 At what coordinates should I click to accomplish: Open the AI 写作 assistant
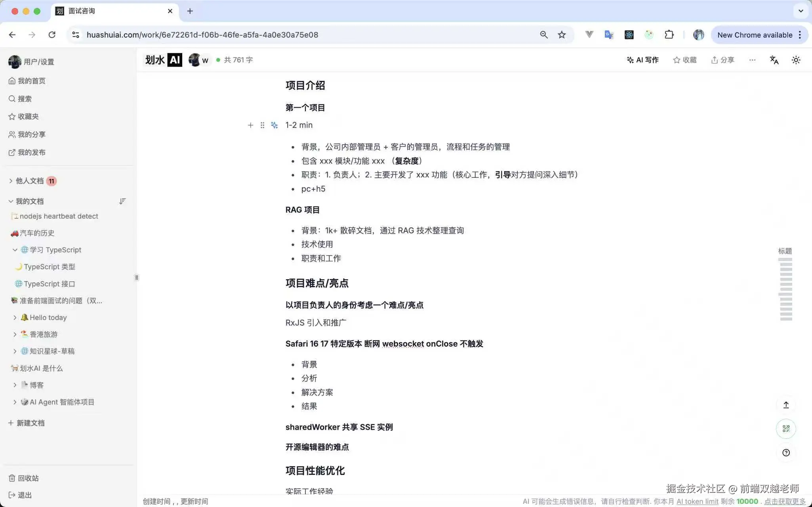tap(642, 60)
